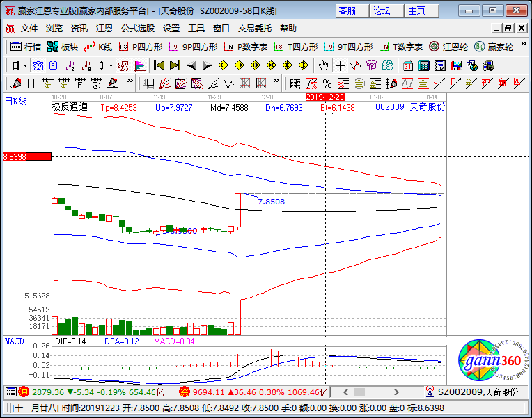Open the 江恩 menu
The width and height of the screenshot is (532, 418).
point(104,28)
